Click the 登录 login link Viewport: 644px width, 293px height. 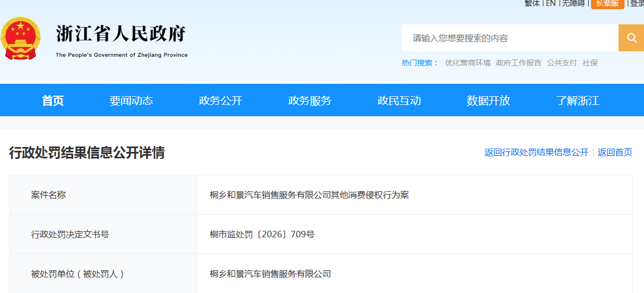[x=637, y=3]
